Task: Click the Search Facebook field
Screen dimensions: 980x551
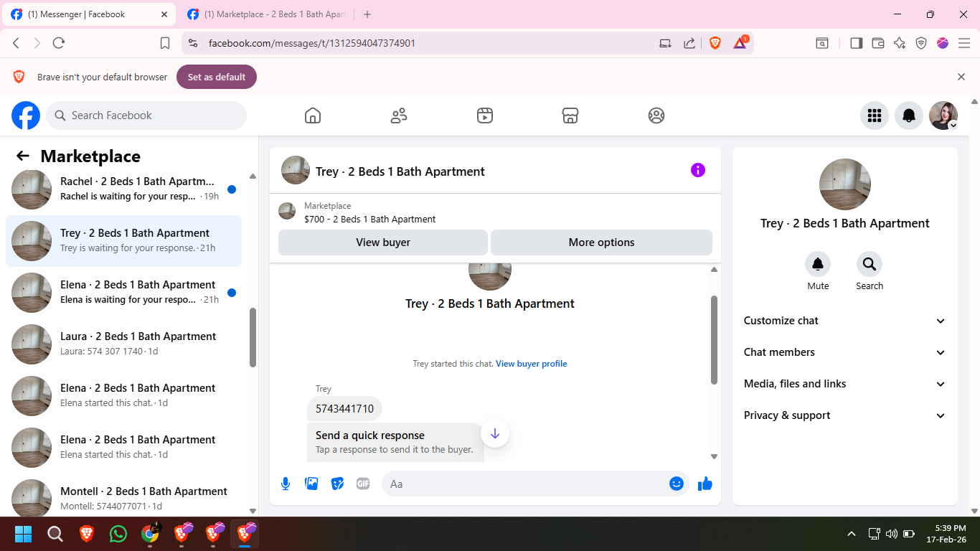Action: 146,116
